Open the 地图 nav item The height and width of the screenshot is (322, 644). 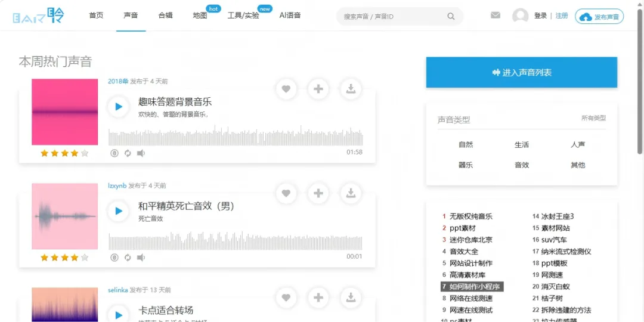click(x=200, y=16)
